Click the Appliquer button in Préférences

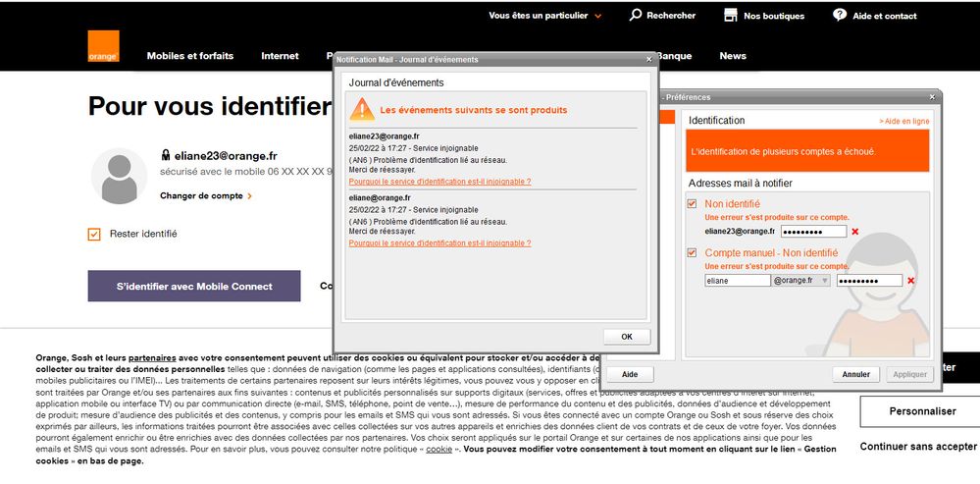[x=909, y=374]
